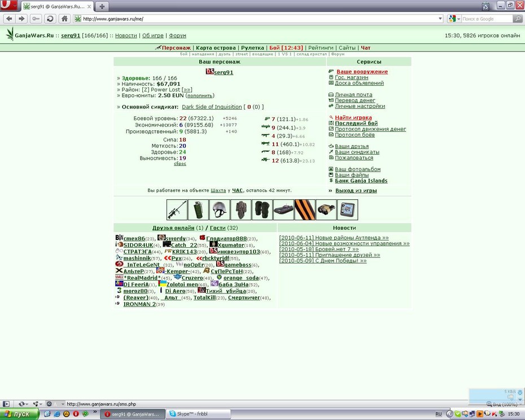Image resolution: width=525 pixels, height=420 pixels.
Task: Click the Новости link in header
Action: (x=126, y=36)
